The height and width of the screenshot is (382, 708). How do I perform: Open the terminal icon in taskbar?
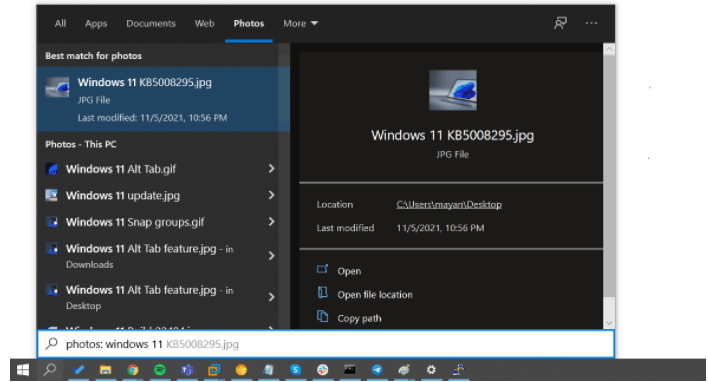pyautogui.click(x=349, y=370)
